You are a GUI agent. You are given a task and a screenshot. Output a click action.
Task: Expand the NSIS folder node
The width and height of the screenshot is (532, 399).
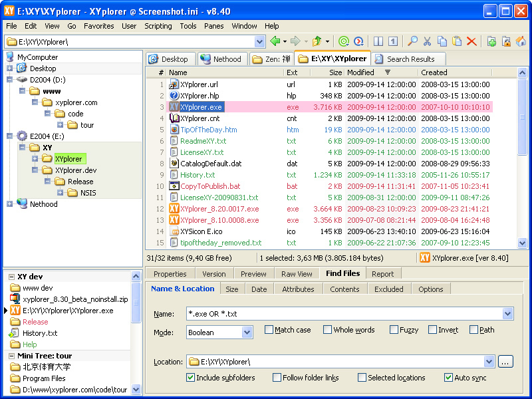click(x=60, y=193)
